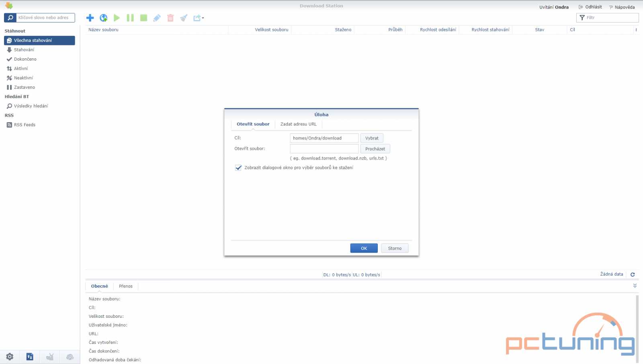Sort by Stav column header

(540, 30)
